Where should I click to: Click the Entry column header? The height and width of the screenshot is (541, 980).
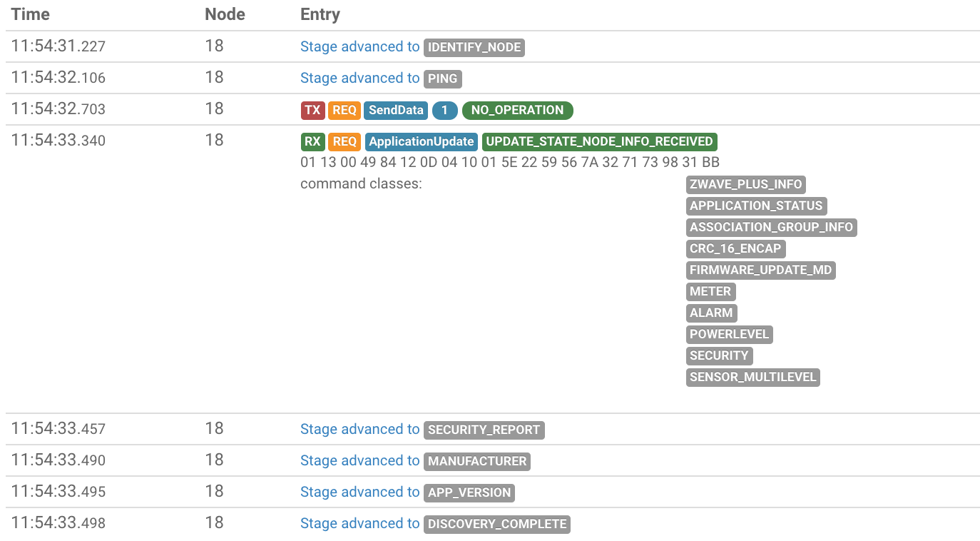point(320,14)
